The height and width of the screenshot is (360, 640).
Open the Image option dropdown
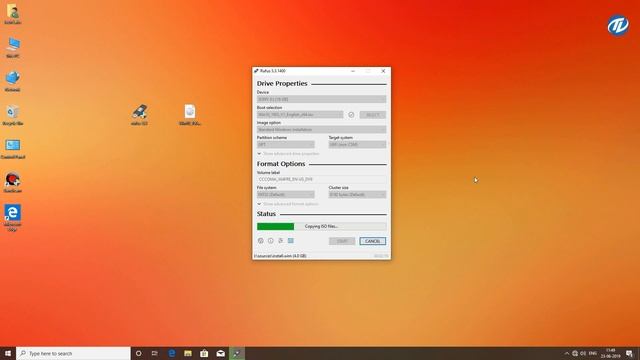click(x=322, y=129)
